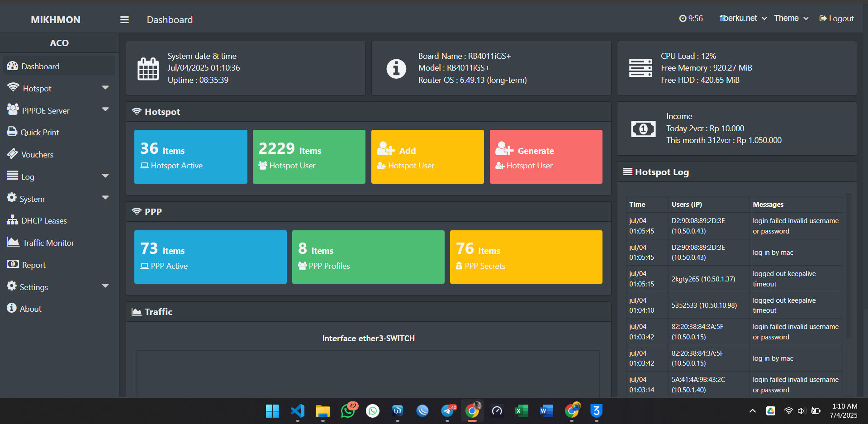Expand the Hotspot sidebar submenu arrow

[105, 88]
